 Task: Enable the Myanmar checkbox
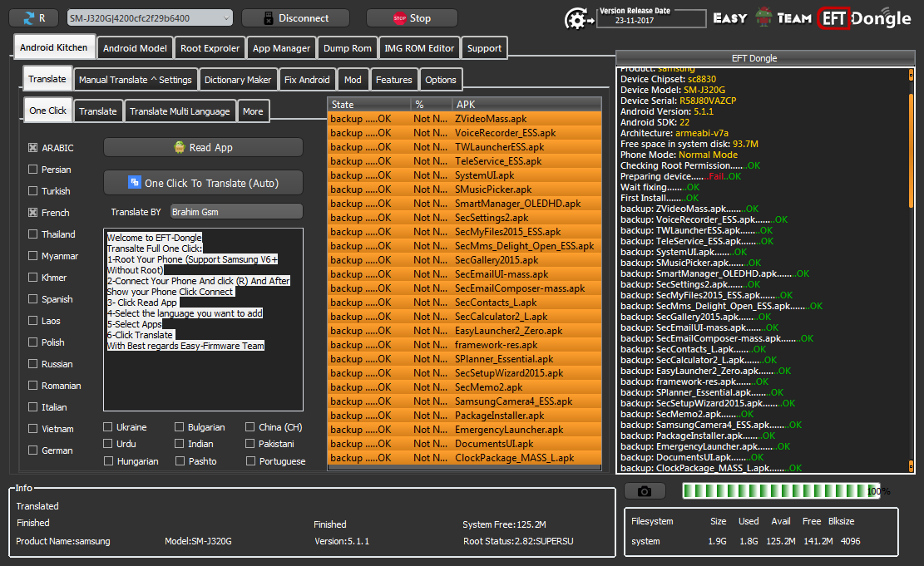[x=33, y=256]
